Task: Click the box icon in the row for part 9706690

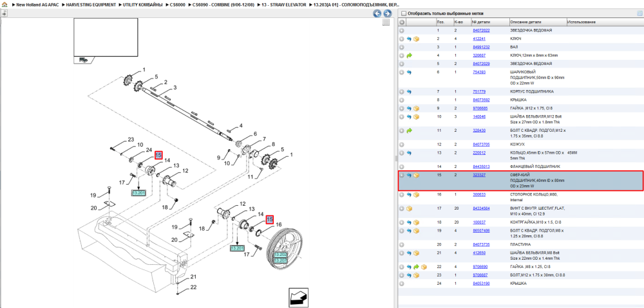Action: 424,267
